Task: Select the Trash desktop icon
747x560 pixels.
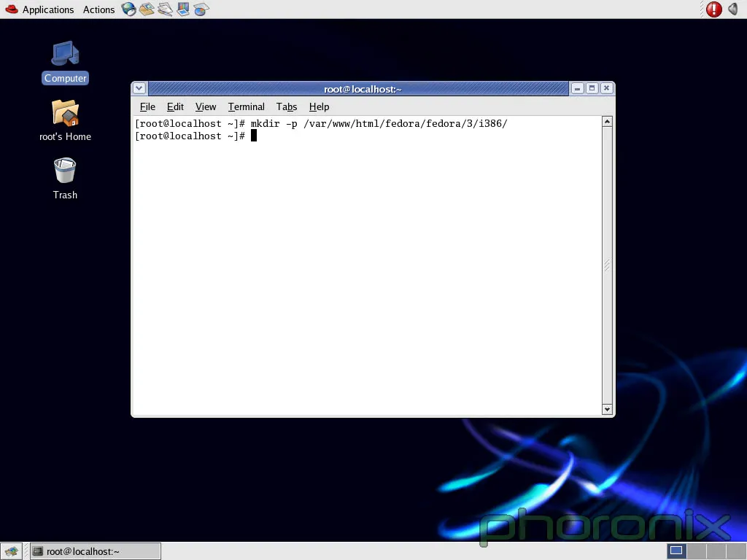Action: [x=65, y=179]
